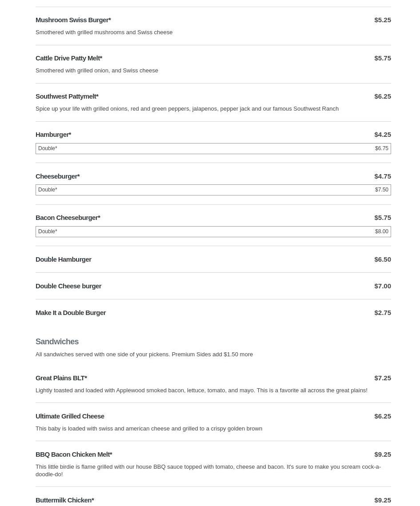The height and width of the screenshot is (506, 420).
Task: Click the Cheeseburger item name
Action: click(x=58, y=176)
